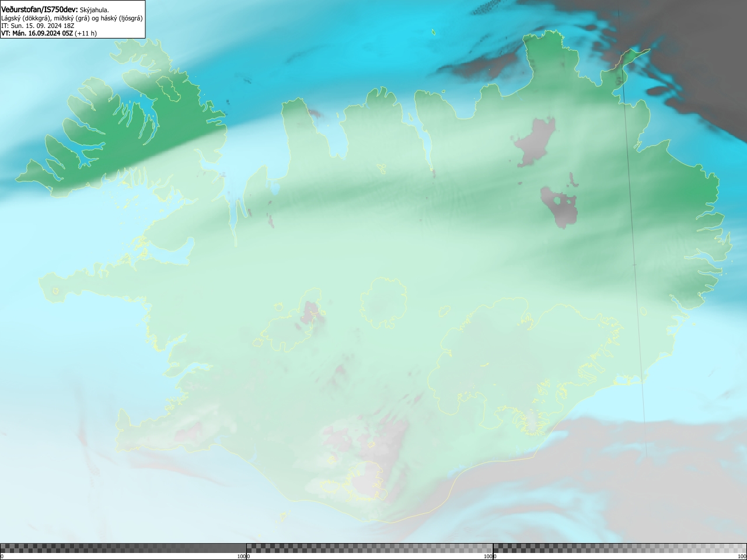Click the 'IT: Sun. 15. 09. 2024 18Z' text
Viewport: 747px width, 560px height.
click(38, 26)
